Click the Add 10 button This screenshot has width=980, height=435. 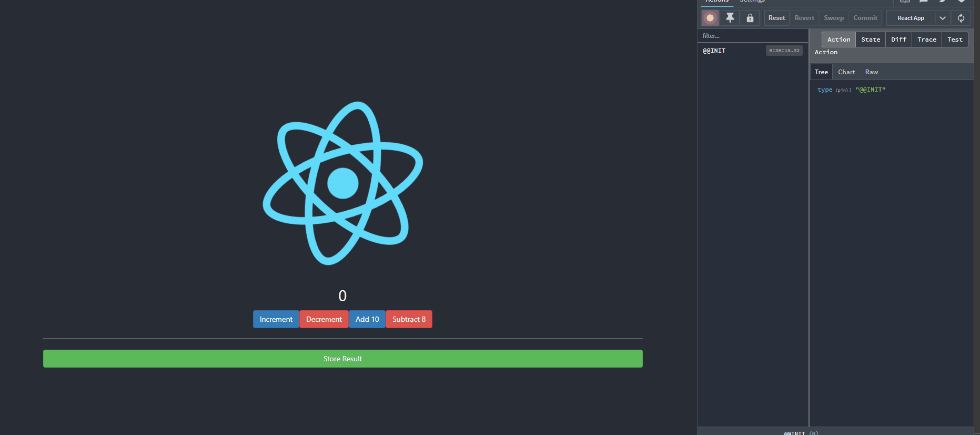(367, 319)
